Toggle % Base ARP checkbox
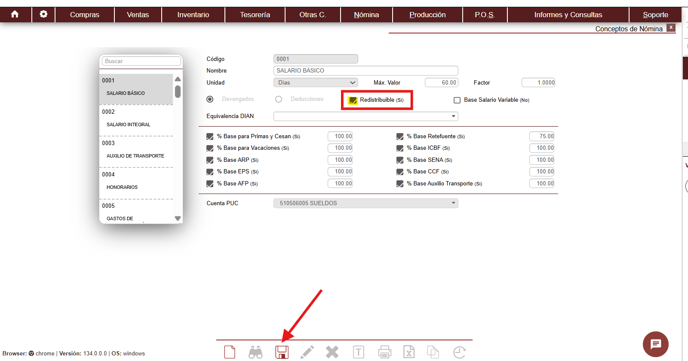The width and height of the screenshot is (688, 361). pyautogui.click(x=210, y=160)
